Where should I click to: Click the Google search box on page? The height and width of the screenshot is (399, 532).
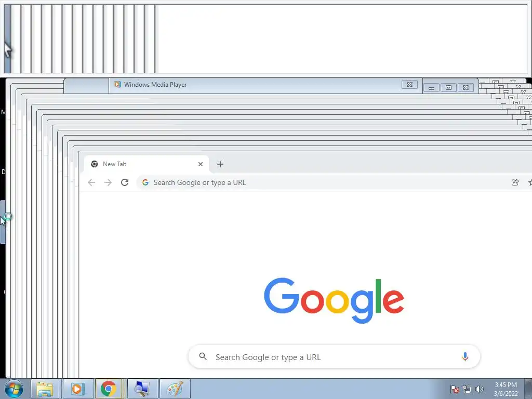tap(334, 357)
